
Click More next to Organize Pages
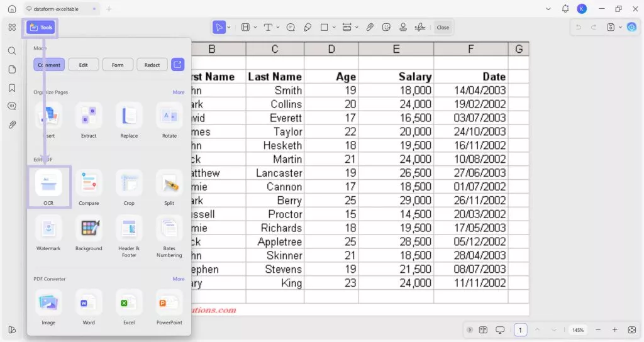point(178,92)
